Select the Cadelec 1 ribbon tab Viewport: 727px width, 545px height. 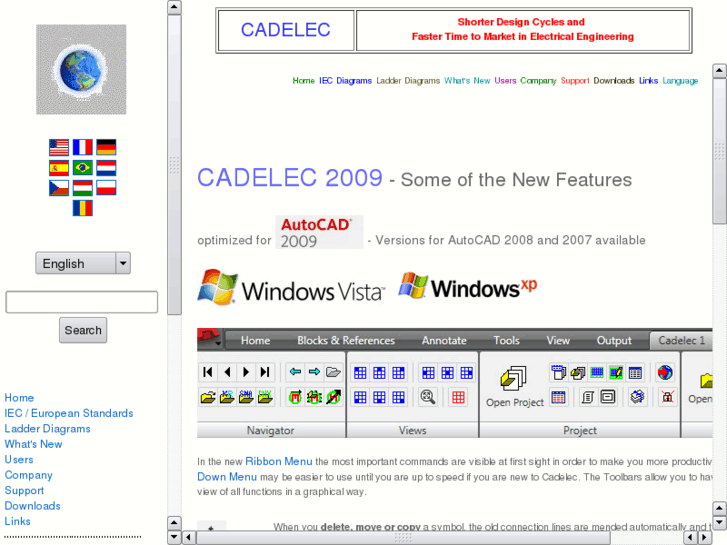[682, 340]
